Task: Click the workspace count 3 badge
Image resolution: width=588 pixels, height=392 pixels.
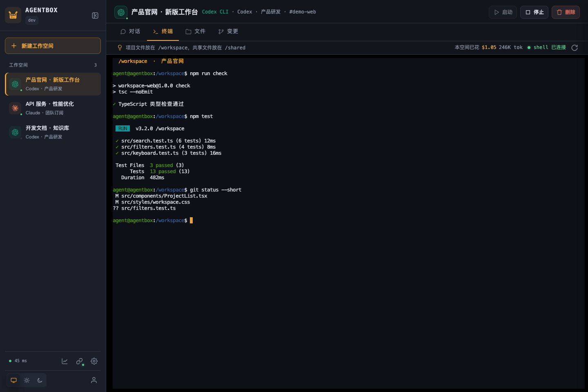Action: 96,65
